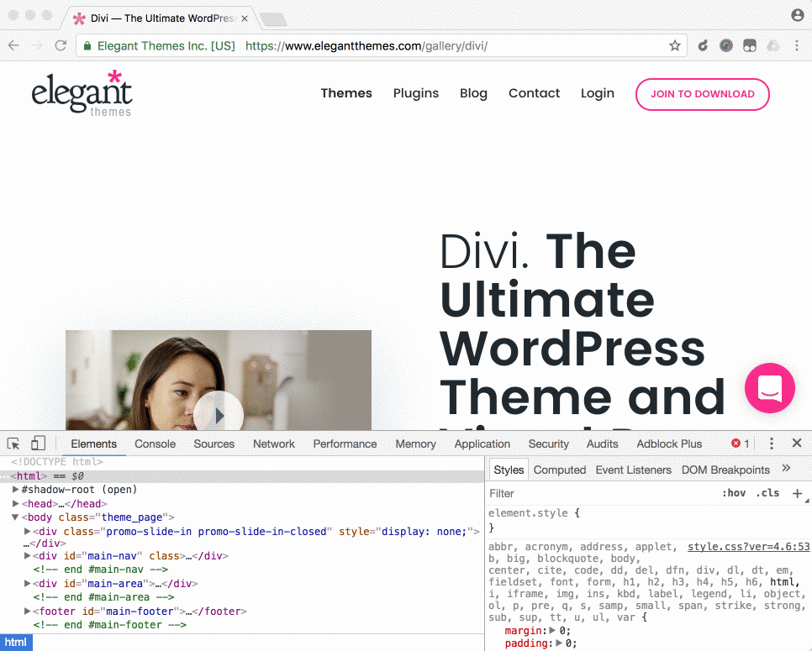The width and height of the screenshot is (812, 651).
Task: Click the JOIN TO DOWNLOAD button
Action: click(x=702, y=94)
